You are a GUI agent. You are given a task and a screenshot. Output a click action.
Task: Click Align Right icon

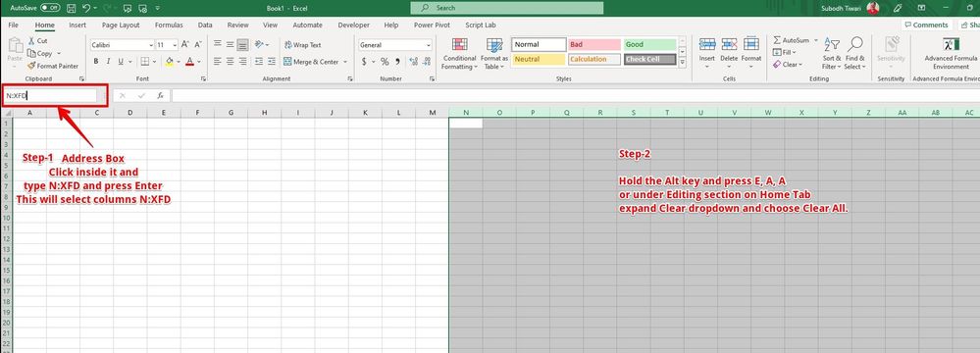coord(242,61)
